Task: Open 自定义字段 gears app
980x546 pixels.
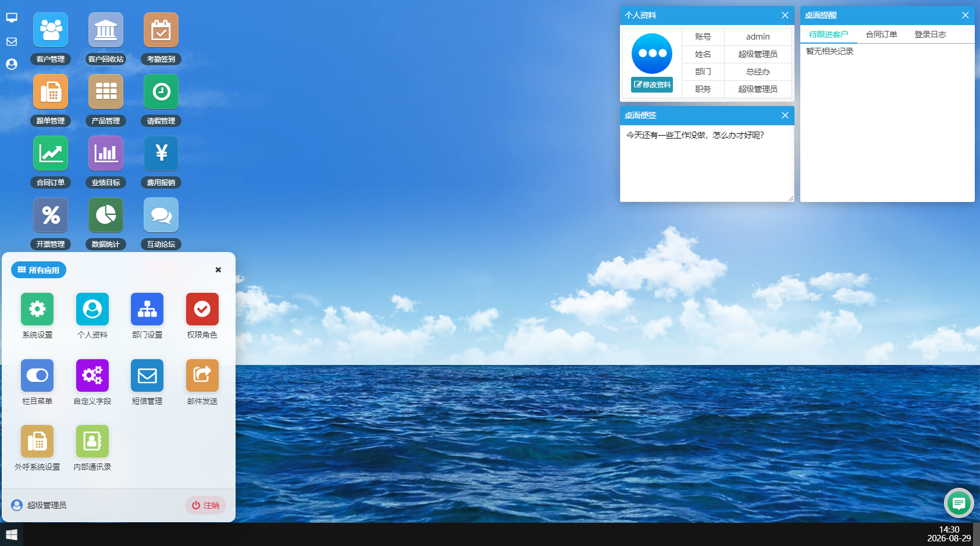Action: [92, 375]
